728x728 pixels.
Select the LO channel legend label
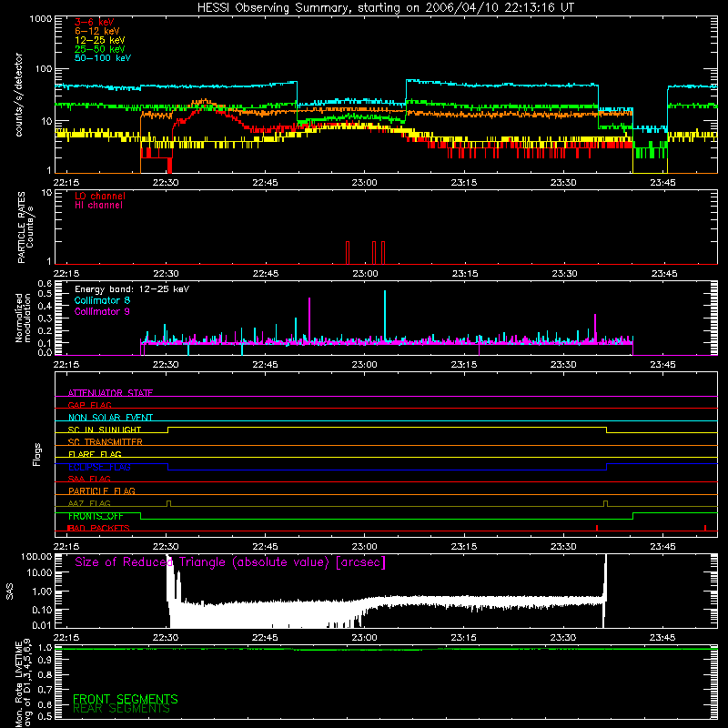100,196
